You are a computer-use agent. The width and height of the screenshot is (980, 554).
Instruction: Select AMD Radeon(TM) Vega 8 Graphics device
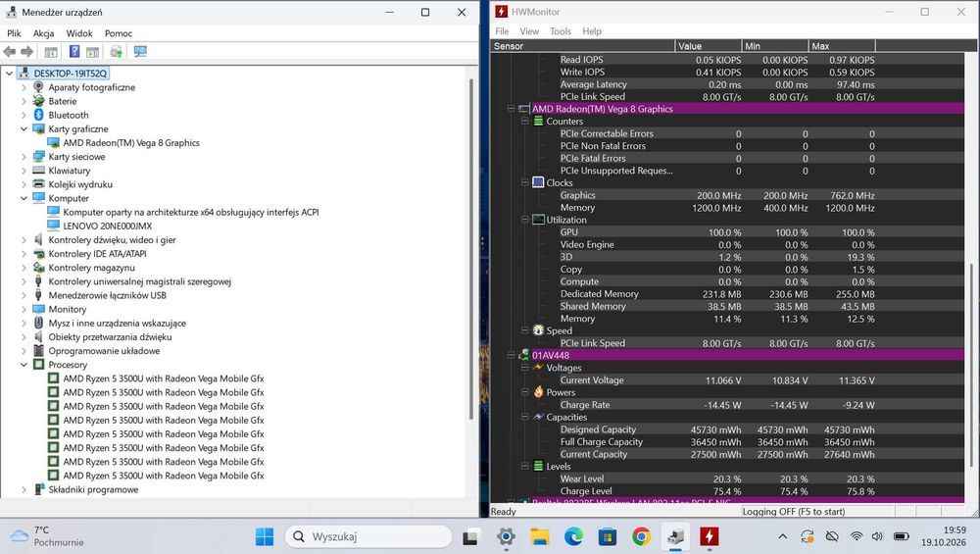[x=131, y=143]
